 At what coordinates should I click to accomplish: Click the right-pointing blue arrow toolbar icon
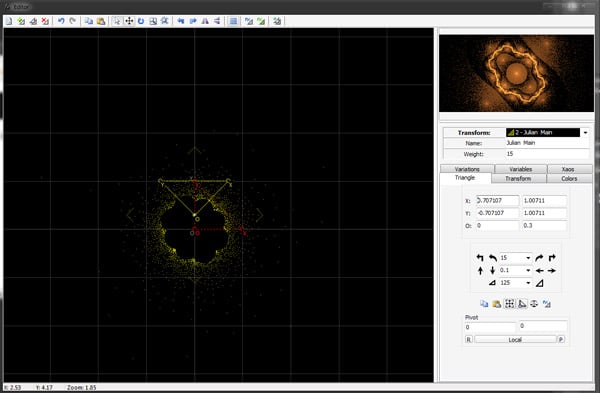click(x=193, y=21)
